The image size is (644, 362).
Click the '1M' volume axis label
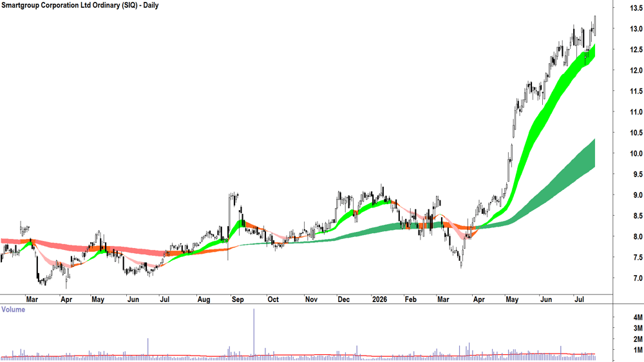pos(638,350)
